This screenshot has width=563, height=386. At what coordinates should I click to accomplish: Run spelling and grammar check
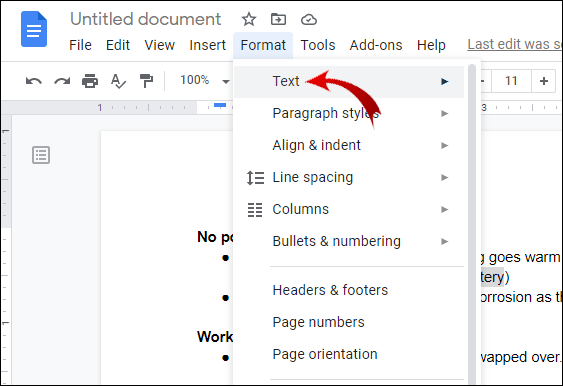point(118,81)
